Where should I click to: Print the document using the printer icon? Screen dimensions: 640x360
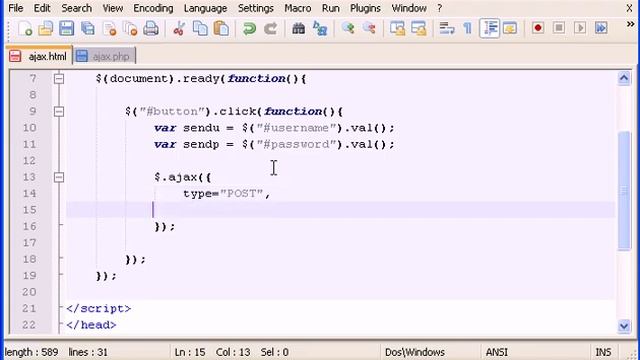151,29
